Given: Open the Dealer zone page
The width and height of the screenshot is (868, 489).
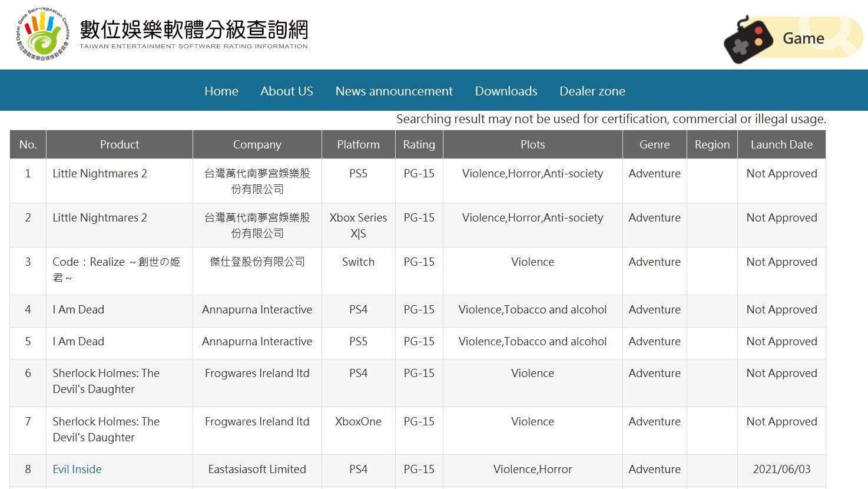Looking at the screenshot, I should 592,91.
